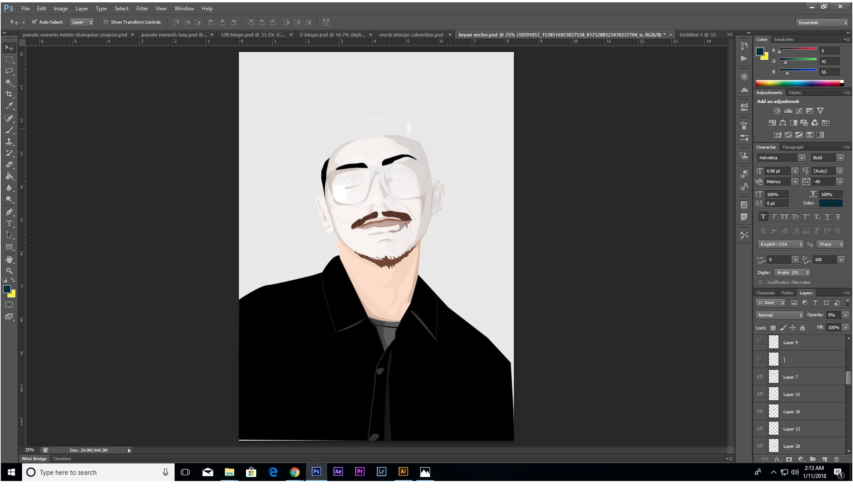The height and width of the screenshot is (504, 853).
Task: Toggle the Auto-Select checkbox
Action: point(34,22)
